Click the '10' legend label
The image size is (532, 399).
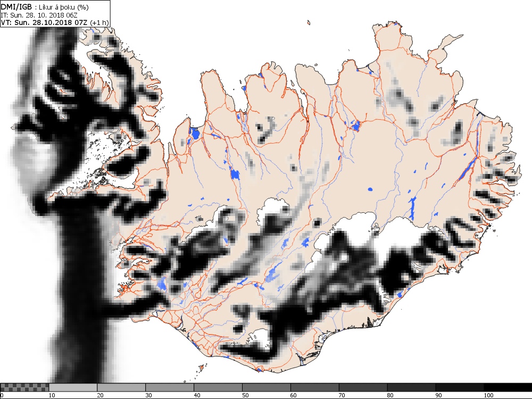click(x=52, y=395)
